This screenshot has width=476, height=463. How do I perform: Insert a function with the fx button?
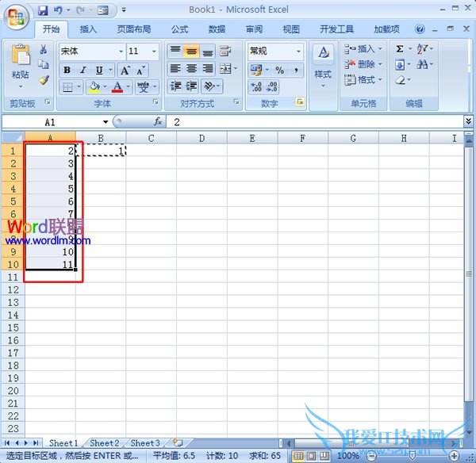(x=158, y=121)
